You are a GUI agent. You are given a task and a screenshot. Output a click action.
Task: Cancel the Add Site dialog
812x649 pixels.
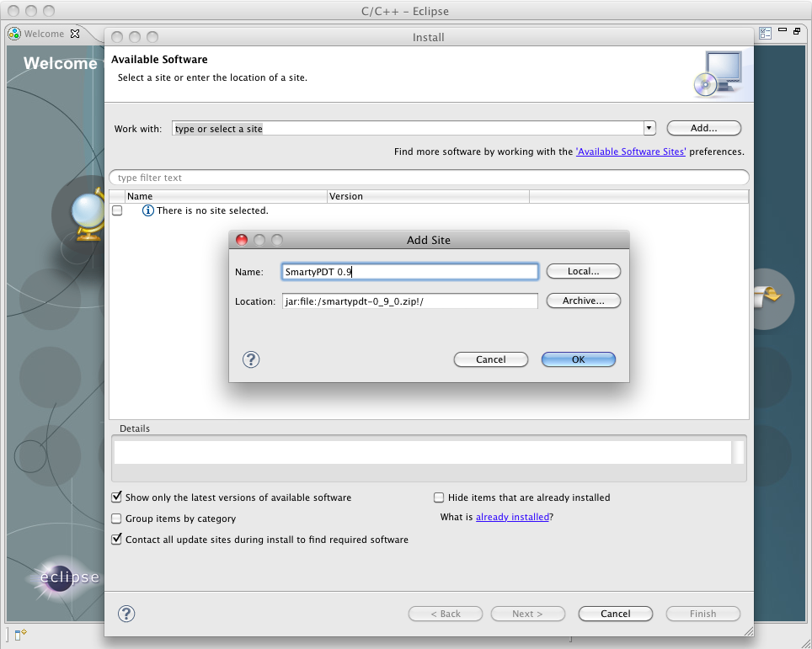[x=491, y=359]
